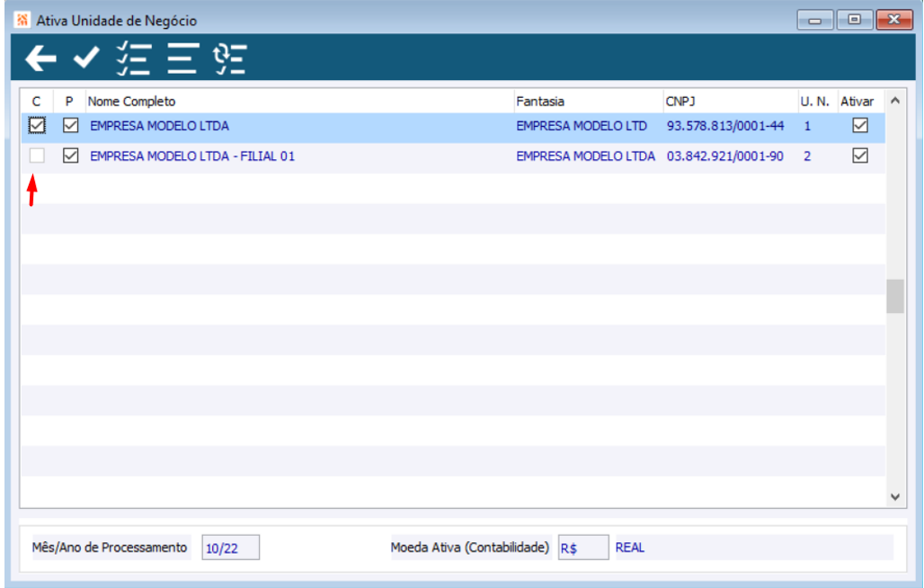The height and width of the screenshot is (588, 924).
Task: Click the scroll up arrow of list
Action: coord(895,101)
